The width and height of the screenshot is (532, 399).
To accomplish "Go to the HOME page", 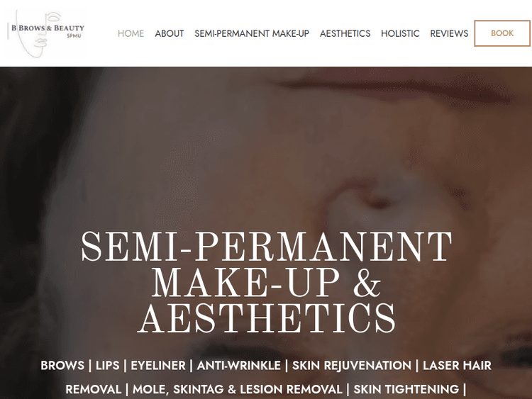I will 131,33.
